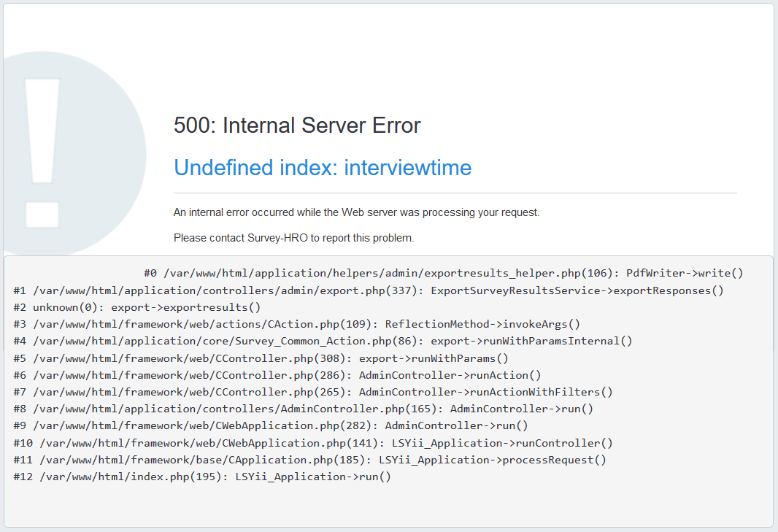Click the "500: Internal Server Error" heading

(x=297, y=126)
